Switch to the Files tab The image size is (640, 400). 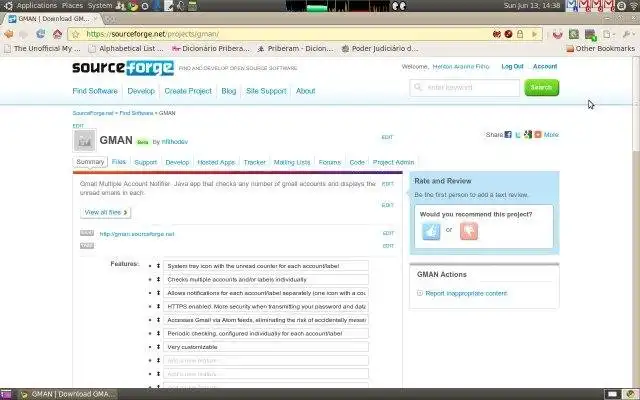pyautogui.click(x=119, y=162)
